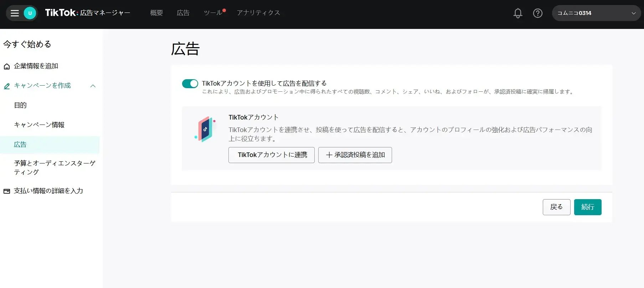Open the 概要 tab

(x=156, y=13)
